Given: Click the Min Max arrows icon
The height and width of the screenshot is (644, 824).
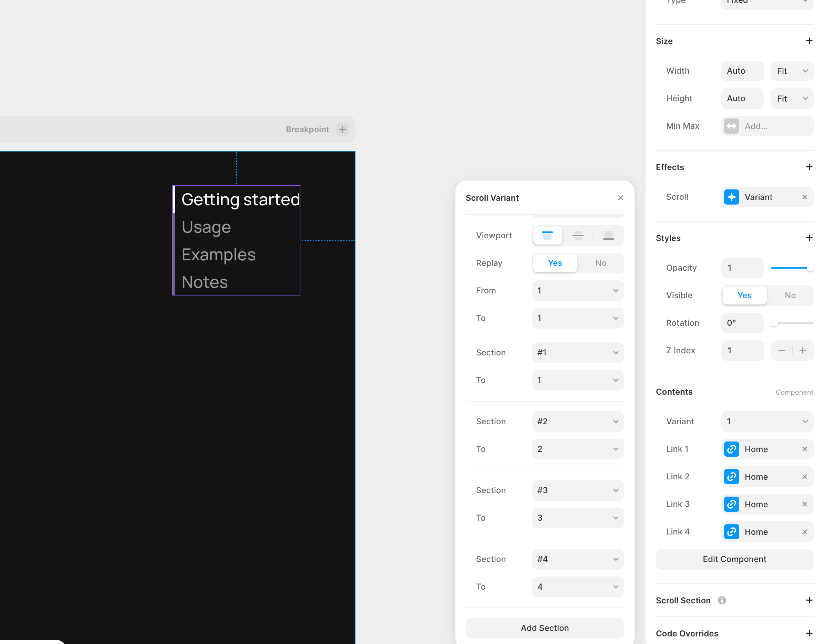Looking at the screenshot, I should pos(732,126).
